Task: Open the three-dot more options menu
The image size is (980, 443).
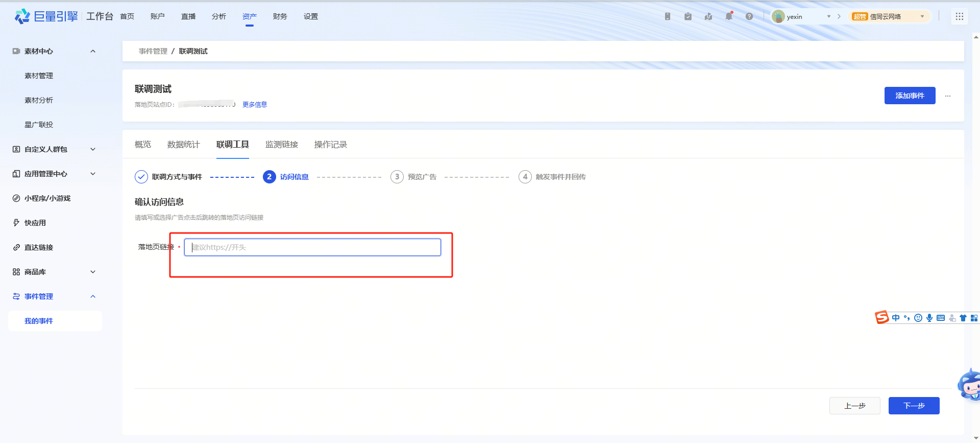Action: pos(948,96)
